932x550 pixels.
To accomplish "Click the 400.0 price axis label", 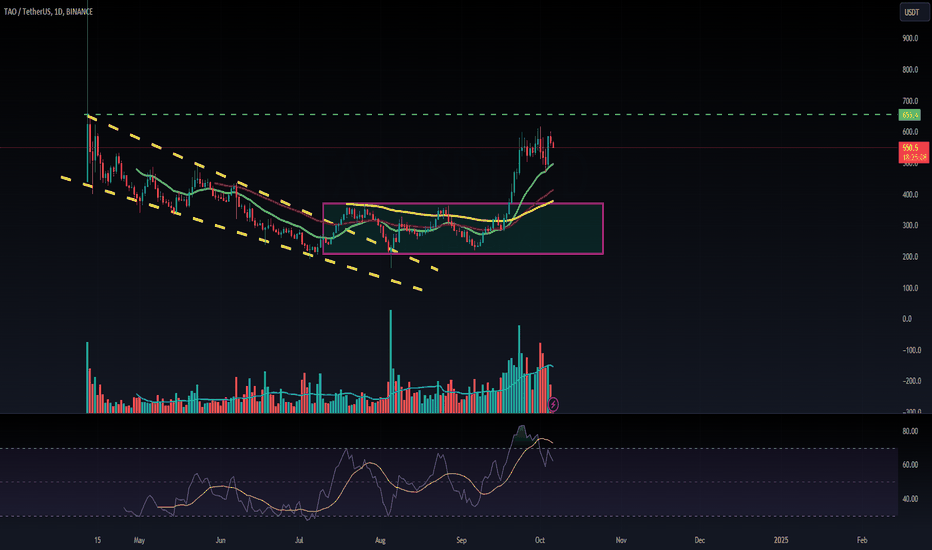I will point(910,194).
